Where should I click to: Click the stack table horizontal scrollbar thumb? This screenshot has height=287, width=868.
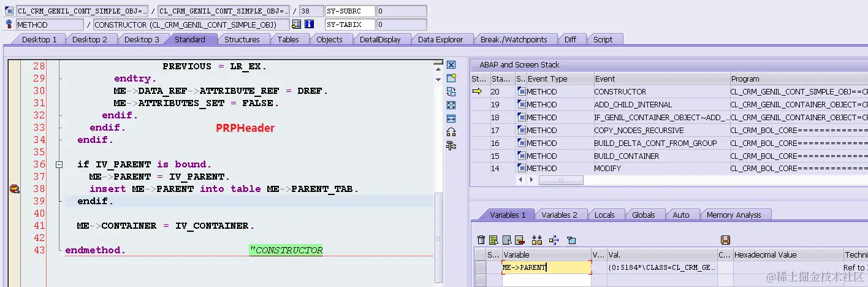click(x=560, y=180)
